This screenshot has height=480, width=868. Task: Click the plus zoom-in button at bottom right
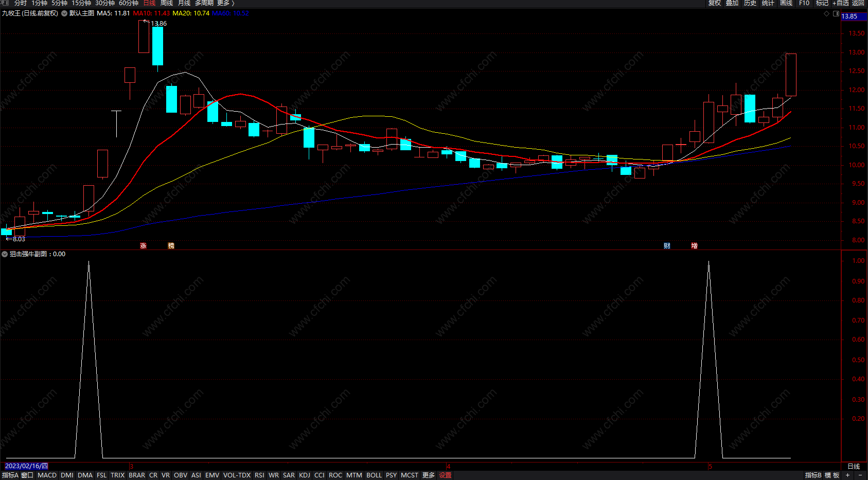pos(847,475)
